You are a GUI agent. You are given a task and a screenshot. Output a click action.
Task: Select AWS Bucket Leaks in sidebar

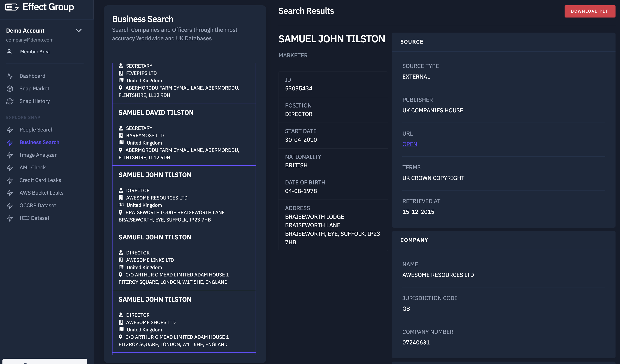(x=41, y=193)
